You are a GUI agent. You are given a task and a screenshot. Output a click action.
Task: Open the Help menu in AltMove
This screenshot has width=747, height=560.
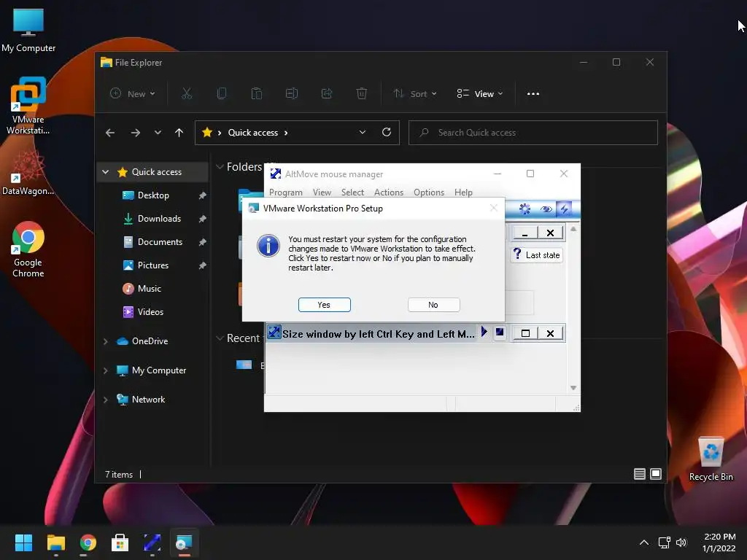click(x=463, y=192)
